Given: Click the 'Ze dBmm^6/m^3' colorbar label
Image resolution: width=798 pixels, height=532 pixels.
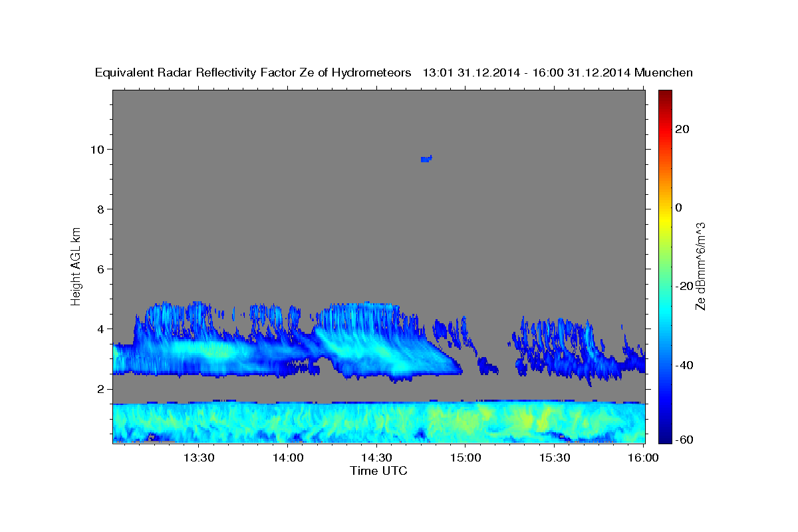Looking at the screenshot, I should tap(700, 267).
